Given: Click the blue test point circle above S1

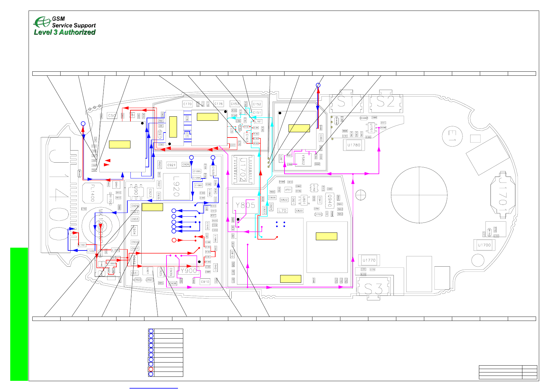Looking at the screenshot, I should click(x=318, y=85).
